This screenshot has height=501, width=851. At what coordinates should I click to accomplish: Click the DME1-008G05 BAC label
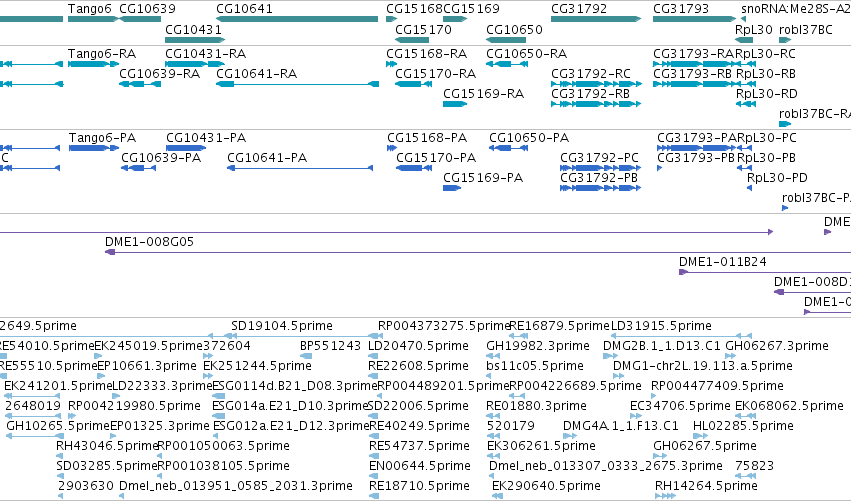click(149, 242)
